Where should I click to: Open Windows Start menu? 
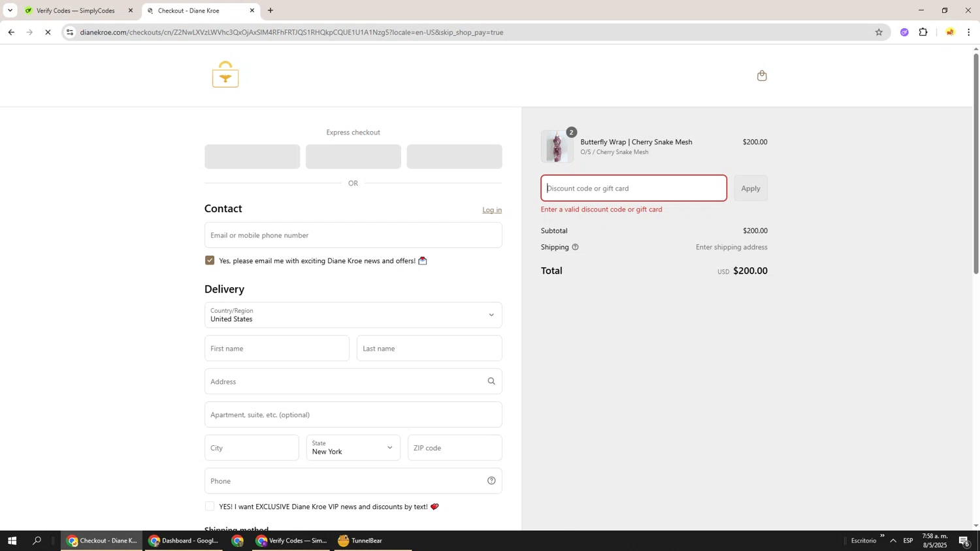coord(12,541)
